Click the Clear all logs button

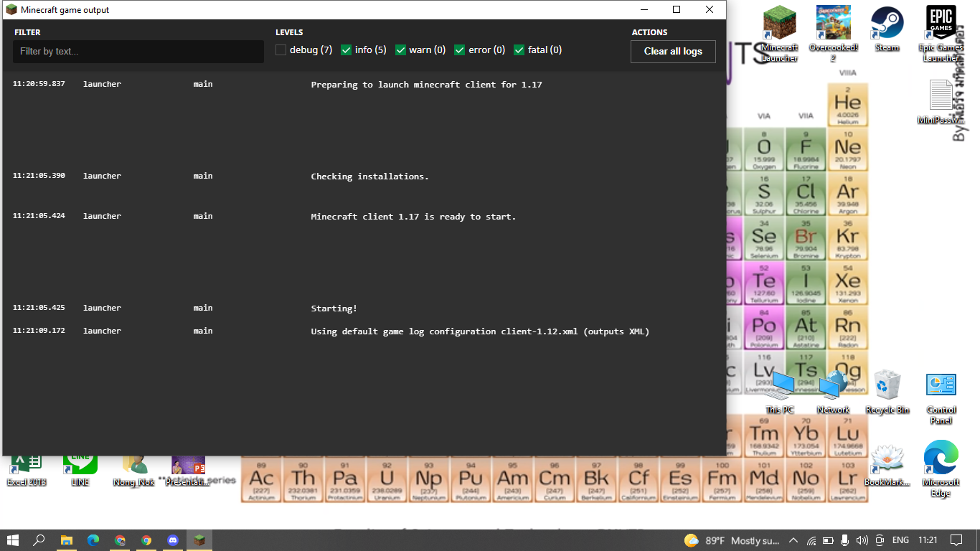point(673,52)
